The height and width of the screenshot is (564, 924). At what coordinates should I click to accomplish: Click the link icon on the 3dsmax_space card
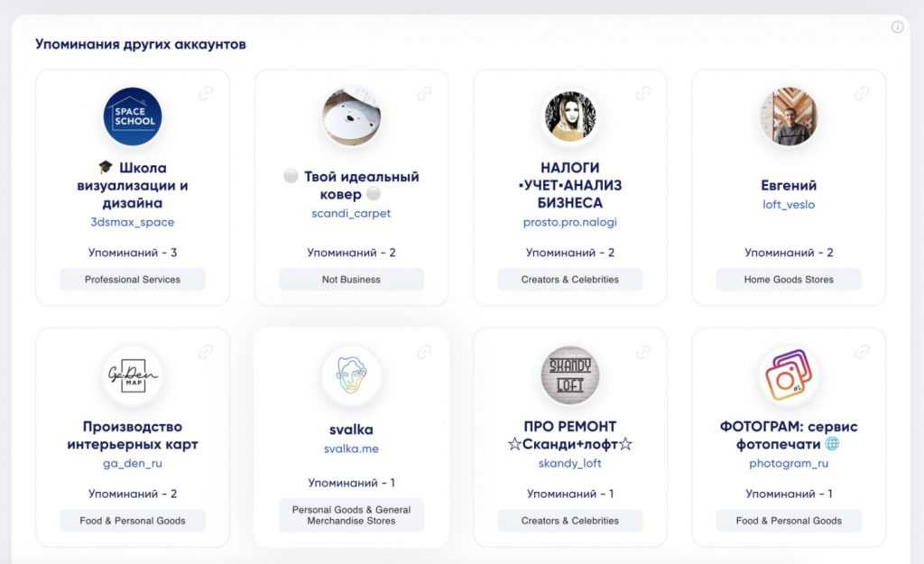click(x=206, y=93)
